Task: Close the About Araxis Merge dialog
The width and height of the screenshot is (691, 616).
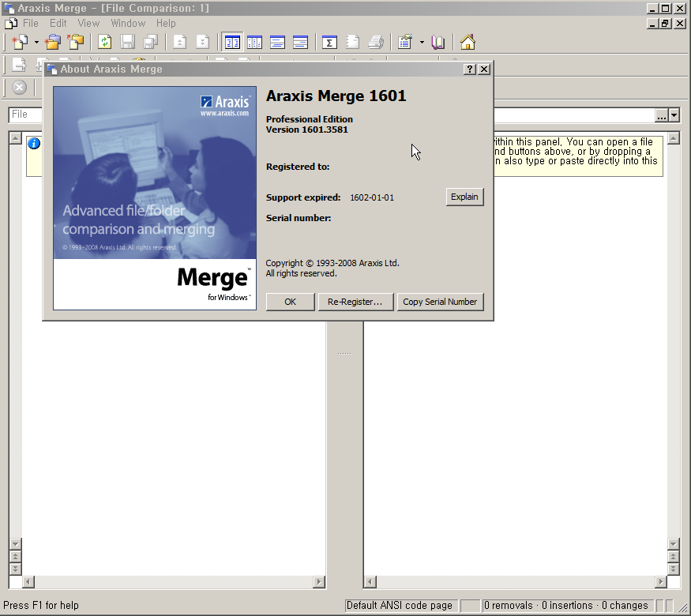Action: click(x=484, y=69)
